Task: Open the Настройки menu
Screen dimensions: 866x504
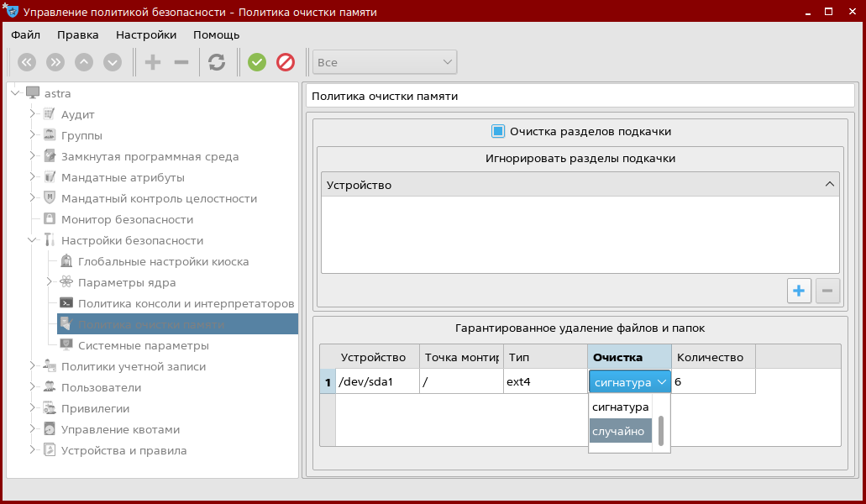Action: [x=146, y=34]
